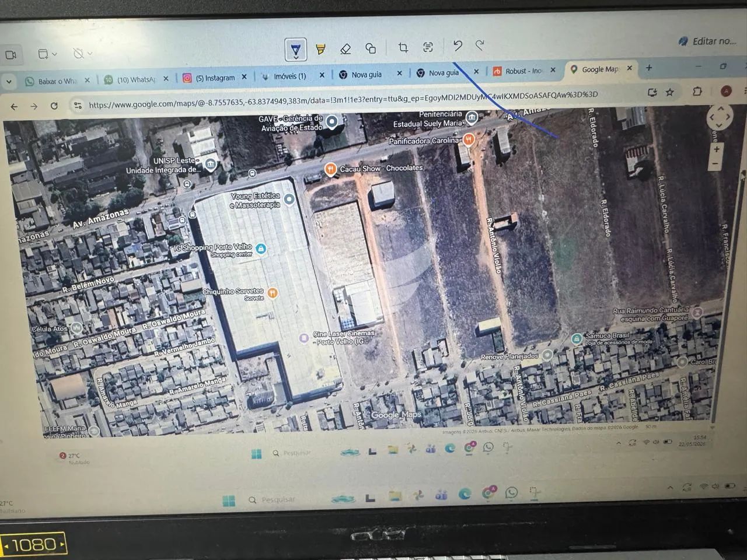The width and height of the screenshot is (747, 560).
Task: Open the shapes tool in Snipping Tool
Action: click(371, 48)
